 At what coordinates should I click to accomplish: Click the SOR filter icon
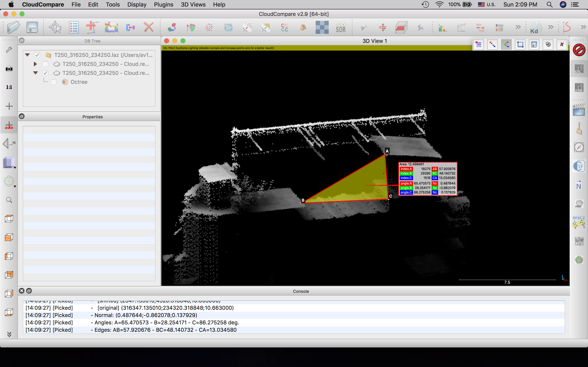point(341,28)
